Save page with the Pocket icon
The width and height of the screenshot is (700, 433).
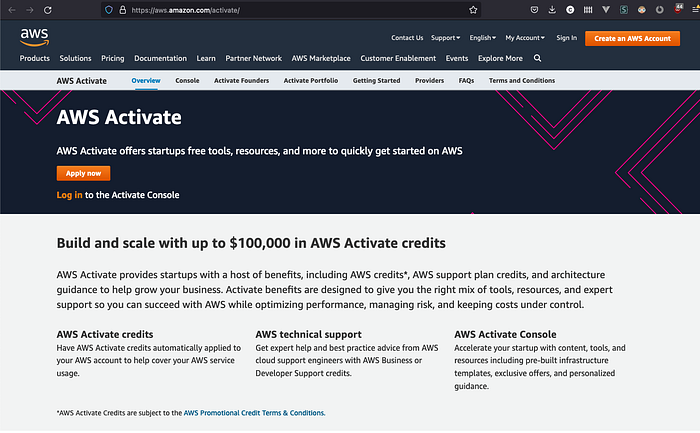click(x=534, y=10)
